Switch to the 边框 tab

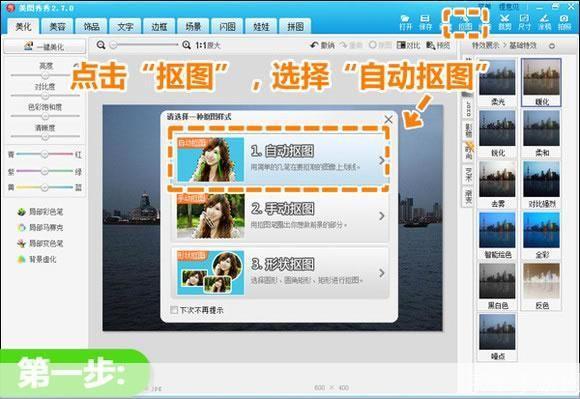click(159, 26)
